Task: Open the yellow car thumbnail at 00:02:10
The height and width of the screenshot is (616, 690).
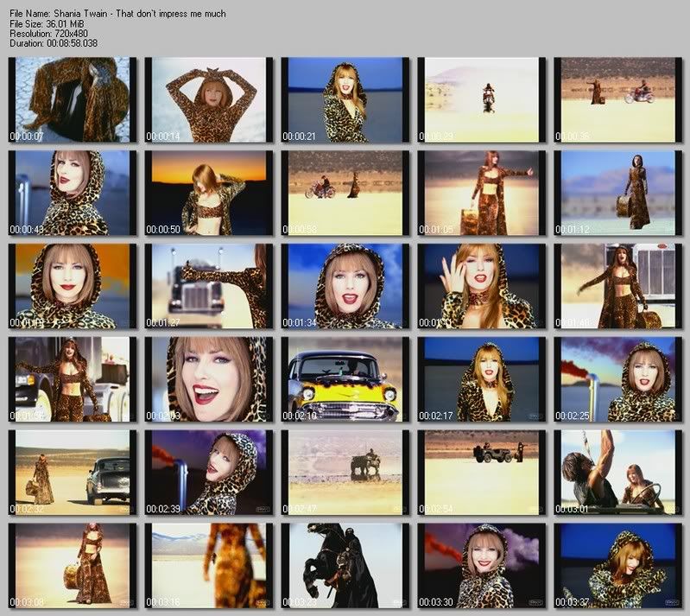Action: 345,379
